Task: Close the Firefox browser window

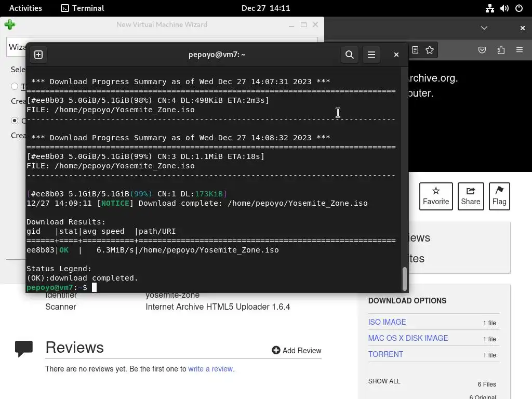Action: pyautogui.click(x=523, y=28)
